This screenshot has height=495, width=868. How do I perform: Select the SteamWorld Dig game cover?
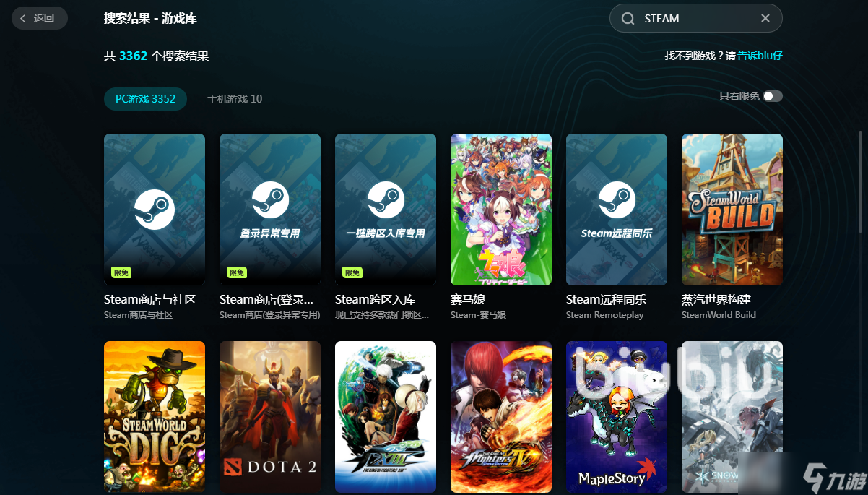[x=155, y=416]
